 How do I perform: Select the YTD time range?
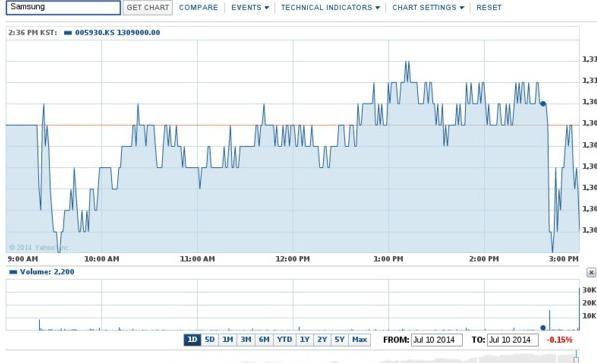284,339
